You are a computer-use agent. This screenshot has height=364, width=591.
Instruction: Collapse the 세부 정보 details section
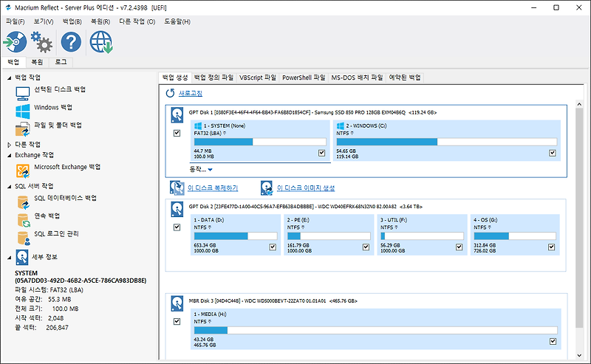click(x=10, y=258)
